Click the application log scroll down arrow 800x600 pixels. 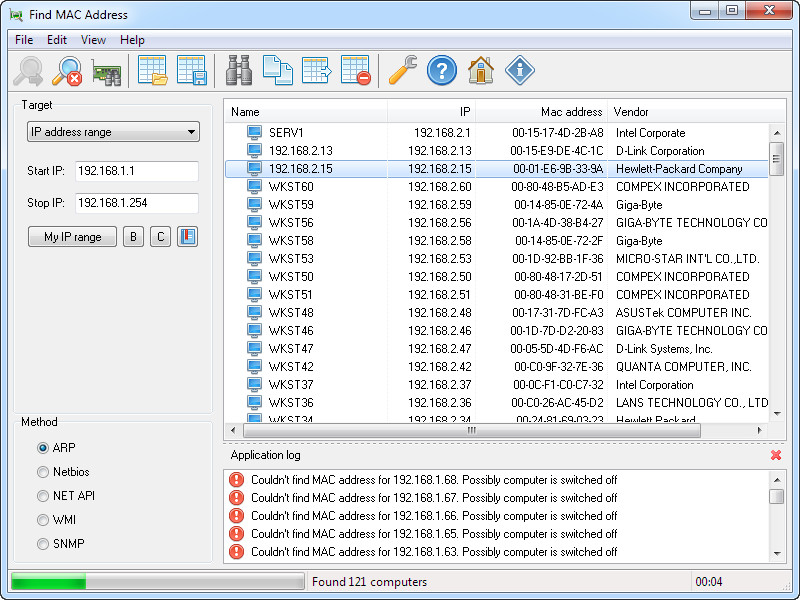(x=777, y=553)
